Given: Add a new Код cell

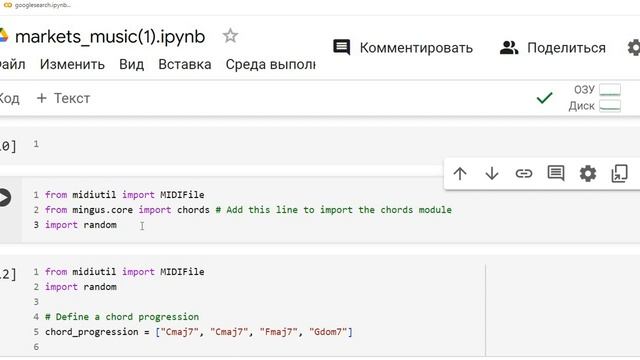Looking at the screenshot, I should pyautogui.click(x=9, y=98).
